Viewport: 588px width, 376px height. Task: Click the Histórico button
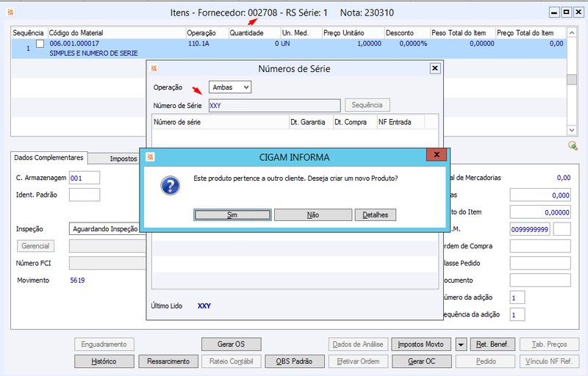[104, 361]
